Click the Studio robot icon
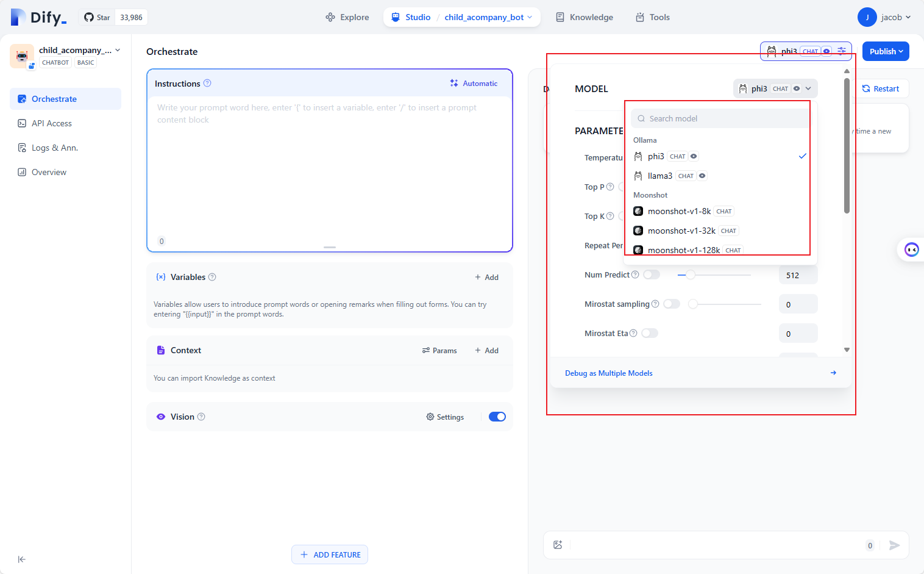 [x=396, y=17]
